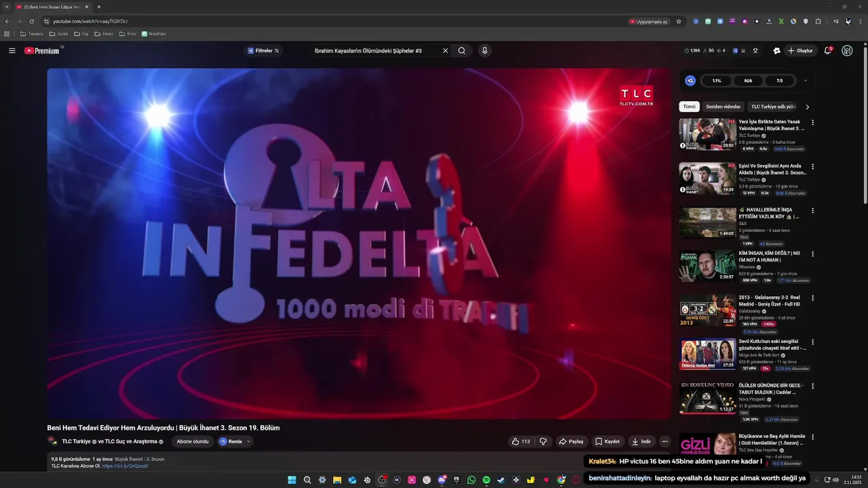The width and height of the screenshot is (868, 488).
Task: Expand the Remix button dropdown arrow
Action: tap(248, 441)
